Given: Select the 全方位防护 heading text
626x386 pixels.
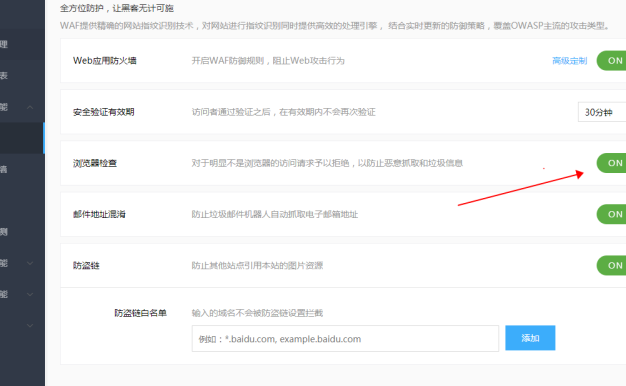Looking at the screenshot, I should 117,8.
